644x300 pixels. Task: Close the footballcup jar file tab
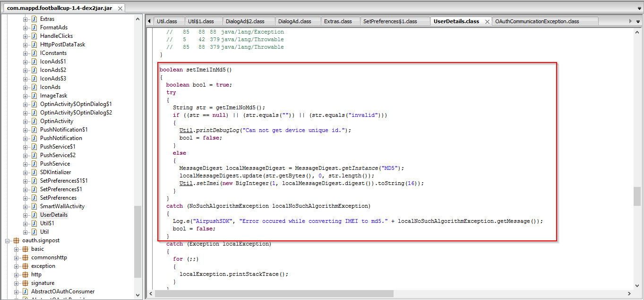point(120,9)
